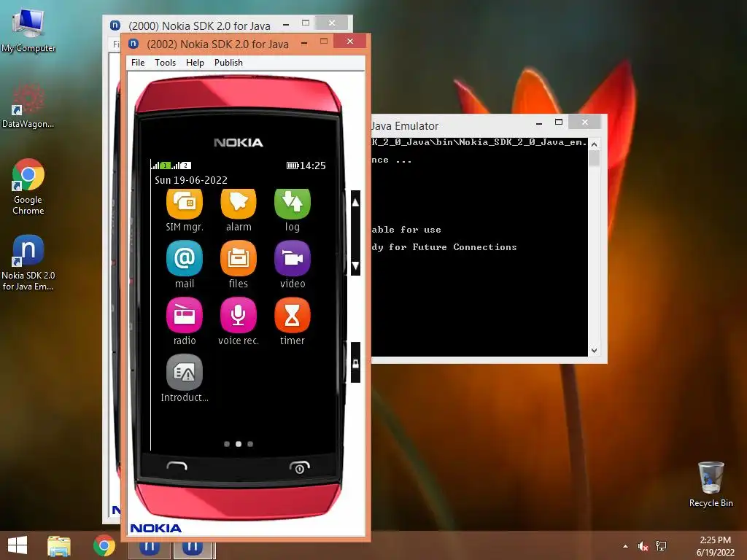Select the third home screen page dot
The image size is (747, 560).
click(250, 444)
